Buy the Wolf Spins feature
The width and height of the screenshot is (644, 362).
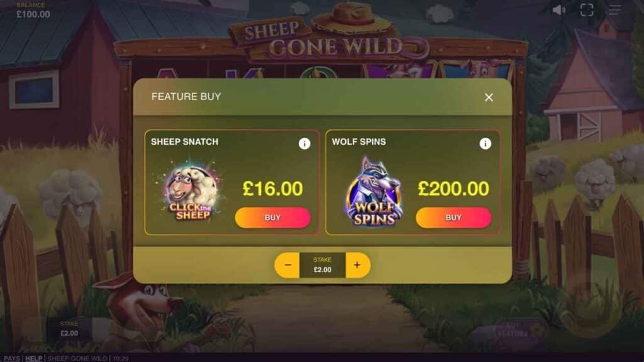point(453,217)
